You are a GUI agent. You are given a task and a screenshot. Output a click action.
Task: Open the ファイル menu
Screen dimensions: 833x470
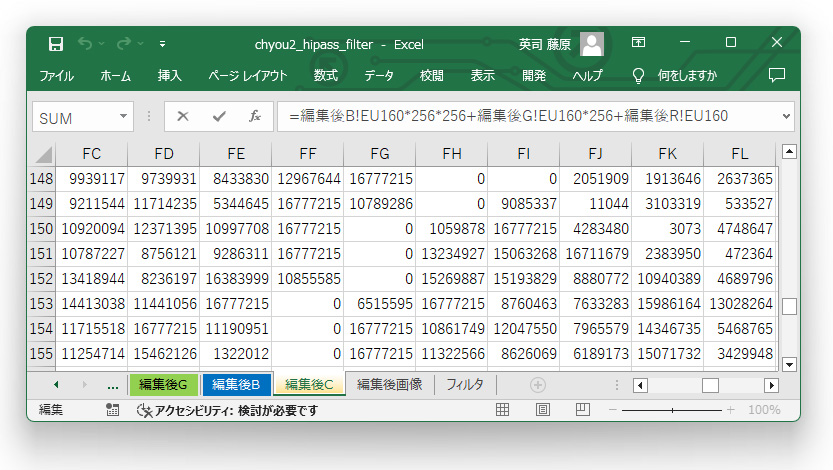[x=57, y=75]
